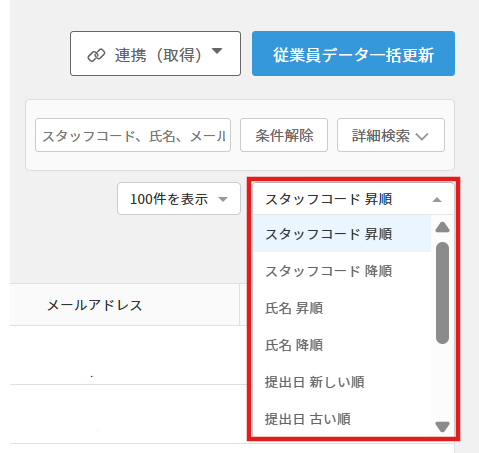479x453 pixels.
Task: Click the chain link icon beside 連携
Action: coord(96,55)
